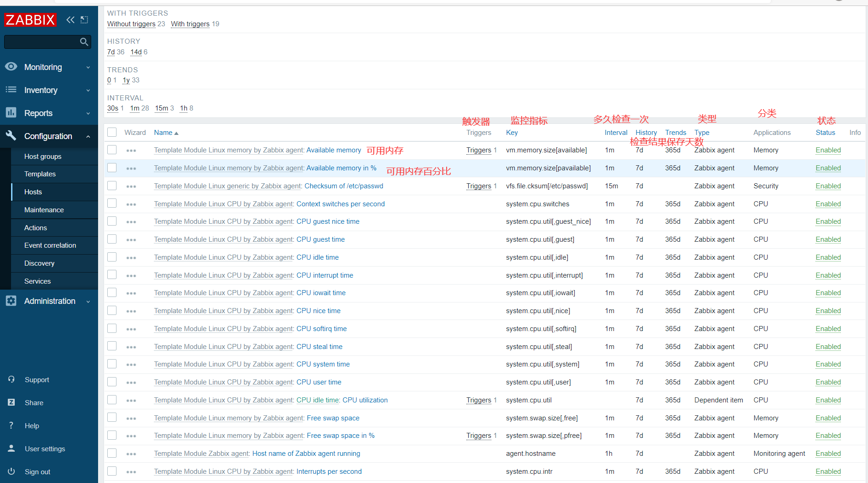
Task: Open wizard dots for Available memory item
Action: (x=131, y=151)
